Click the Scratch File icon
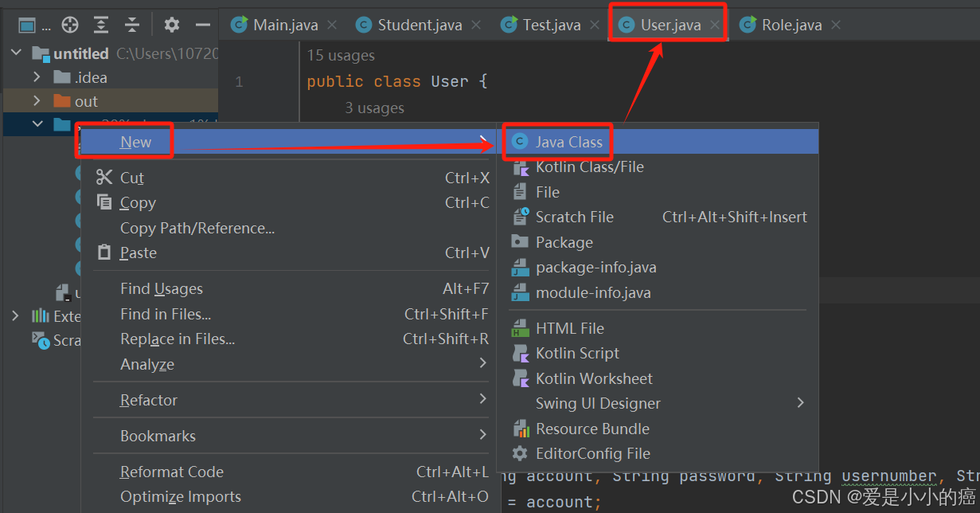Screen dimensions: 980x513 click(x=520, y=217)
